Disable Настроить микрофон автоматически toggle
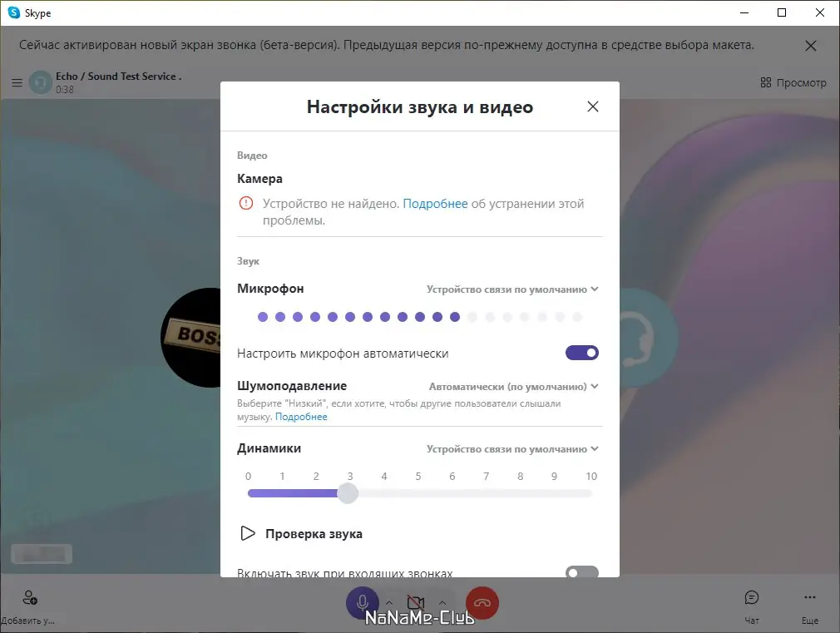840x633 pixels. point(581,352)
